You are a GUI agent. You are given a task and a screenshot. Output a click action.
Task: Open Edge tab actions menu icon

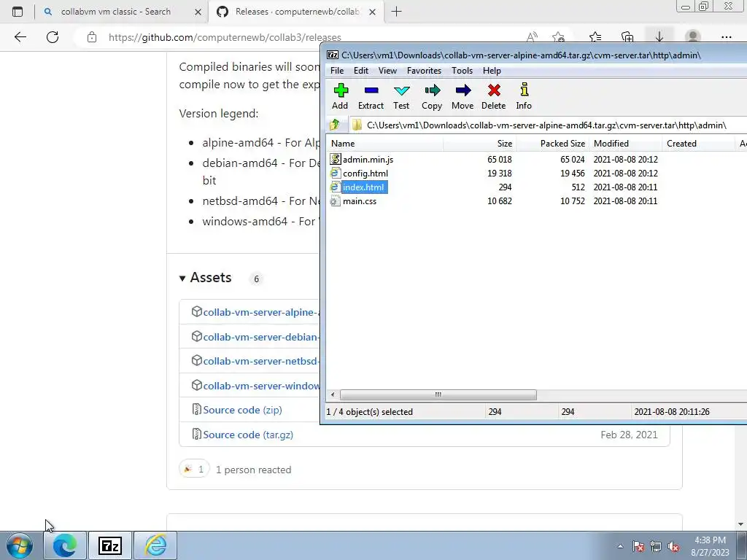coord(18,12)
